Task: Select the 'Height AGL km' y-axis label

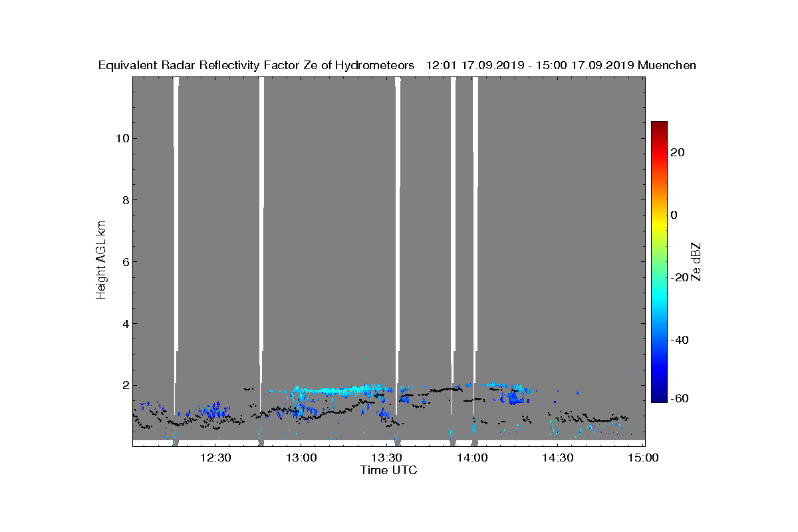Action: coord(101,260)
